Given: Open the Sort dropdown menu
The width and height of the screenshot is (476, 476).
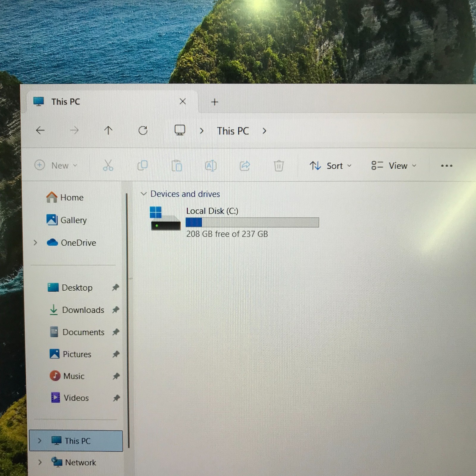Looking at the screenshot, I should click(331, 166).
